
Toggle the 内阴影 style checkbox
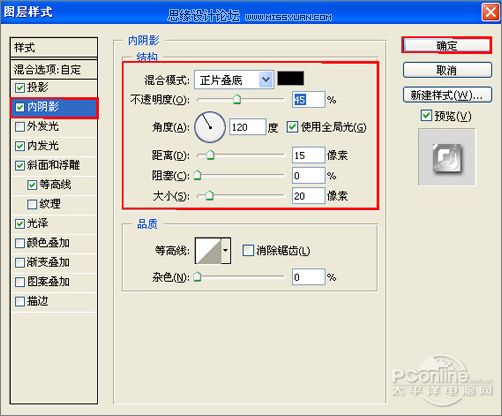pyautogui.click(x=20, y=107)
